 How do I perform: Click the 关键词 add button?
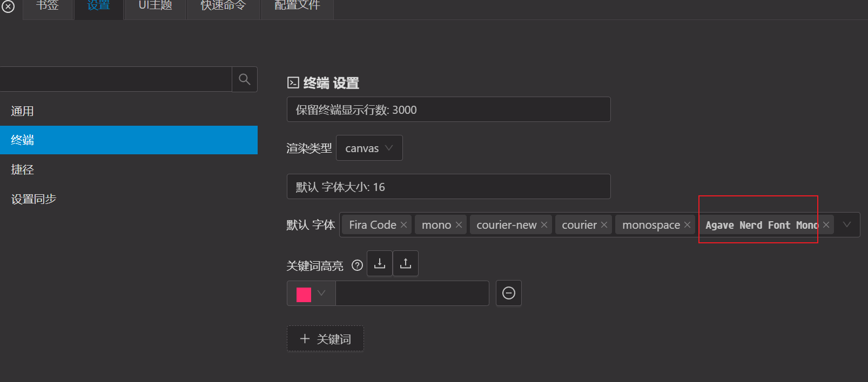[x=325, y=339]
